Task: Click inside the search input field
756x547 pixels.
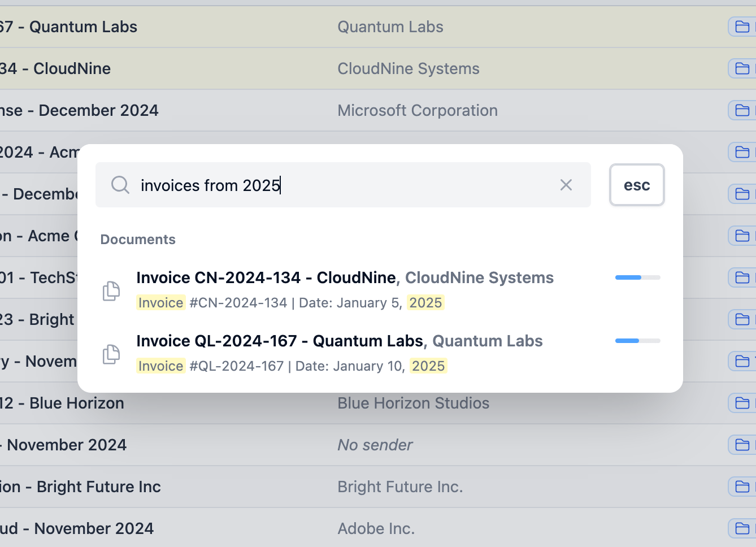Action: point(339,185)
